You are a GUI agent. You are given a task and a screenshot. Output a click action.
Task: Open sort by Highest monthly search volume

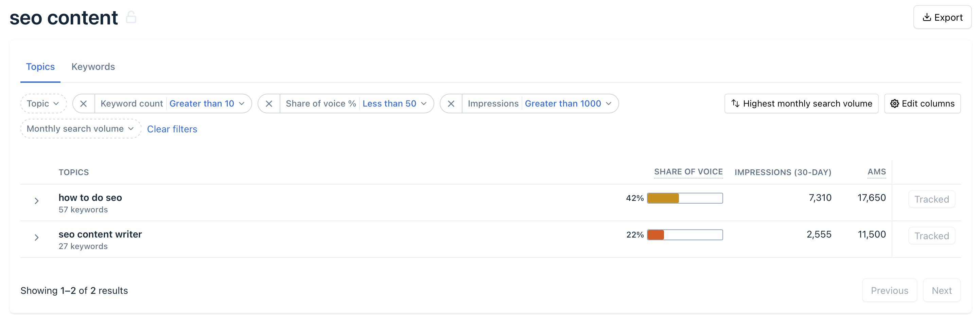[x=801, y=104]
